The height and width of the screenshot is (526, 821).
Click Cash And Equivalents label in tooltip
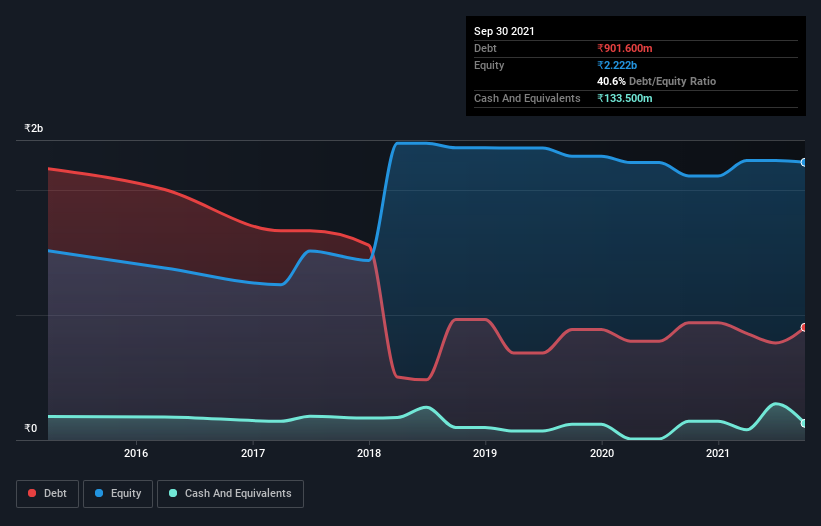[527, 98]
